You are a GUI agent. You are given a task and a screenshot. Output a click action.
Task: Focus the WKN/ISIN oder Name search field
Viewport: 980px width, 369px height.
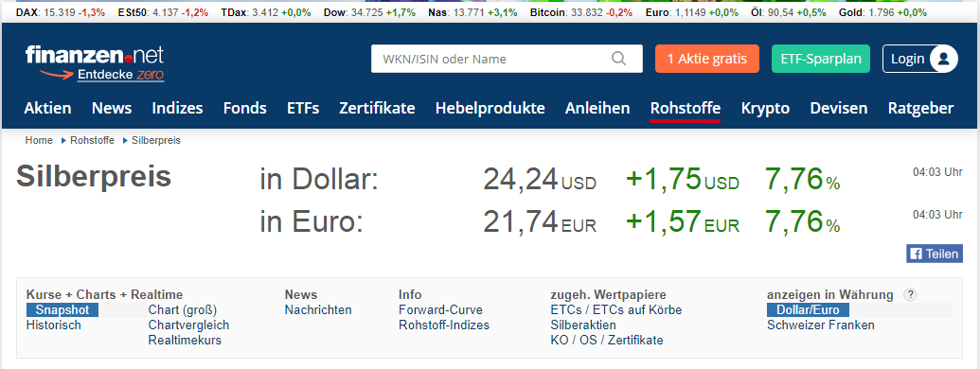(507, 59)
